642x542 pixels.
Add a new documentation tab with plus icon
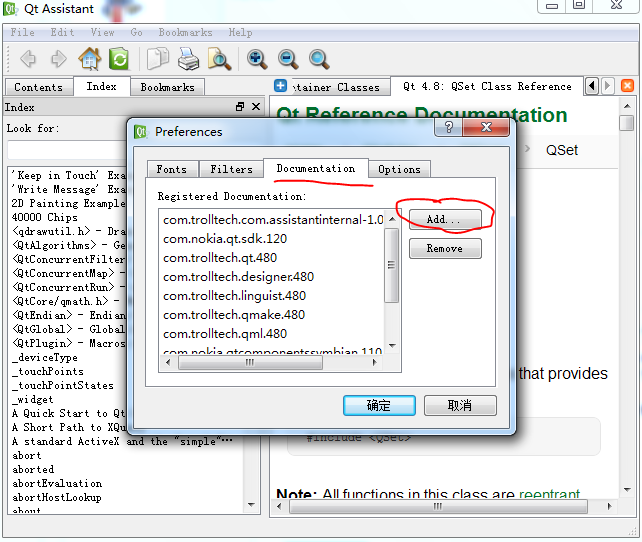[x=280, y=86]
